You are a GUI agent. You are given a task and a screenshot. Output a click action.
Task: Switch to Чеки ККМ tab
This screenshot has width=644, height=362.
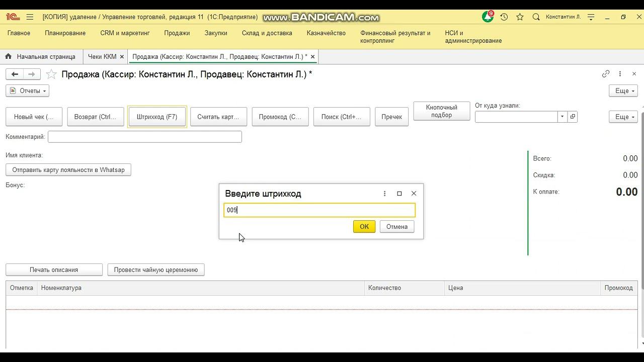102,57
